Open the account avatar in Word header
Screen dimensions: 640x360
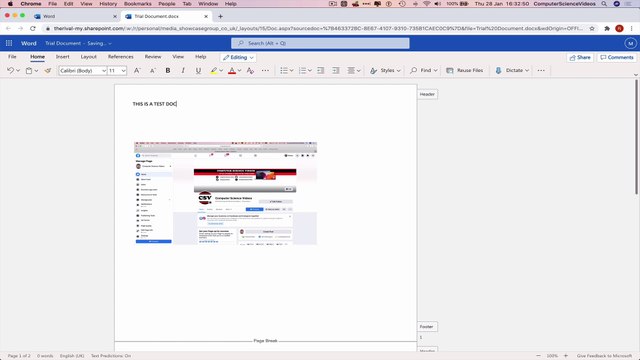click(630, 43)
